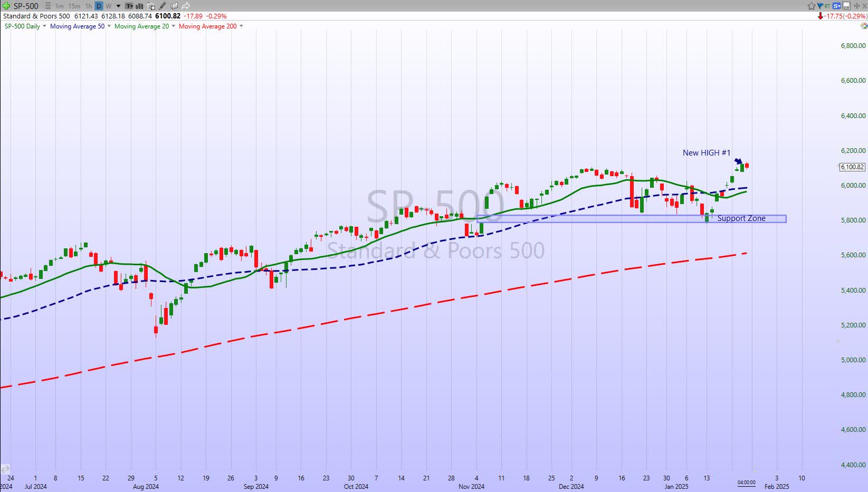Click the 5,000.00 price axis label
This screenshot has width=868, height=492.
click(x=853, y=360)
